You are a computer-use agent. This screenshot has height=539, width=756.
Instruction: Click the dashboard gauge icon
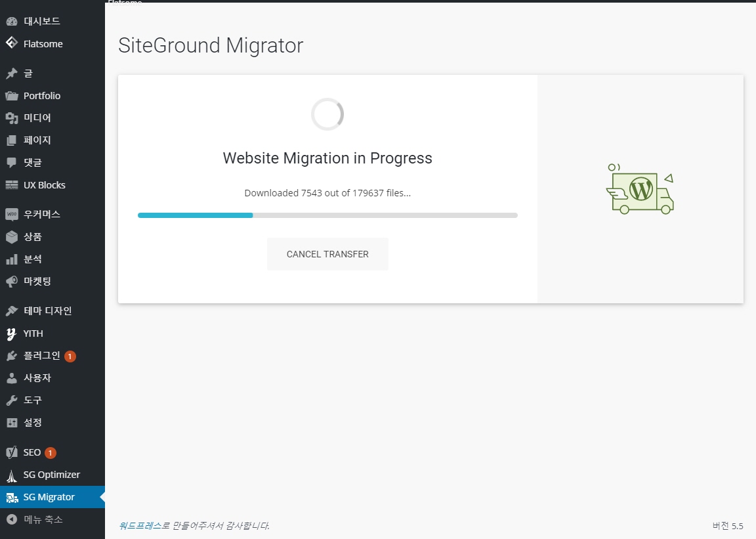pyautogui.click(x=12, y=21)
